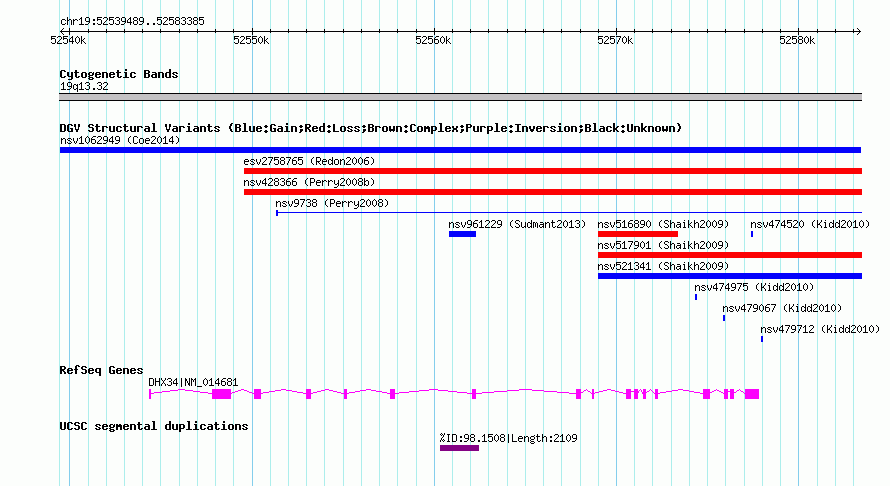Click the nsv474975 (Kidd2010) small blue marker
This screenshot has width=890, height=486.
(x=696, y=297)
